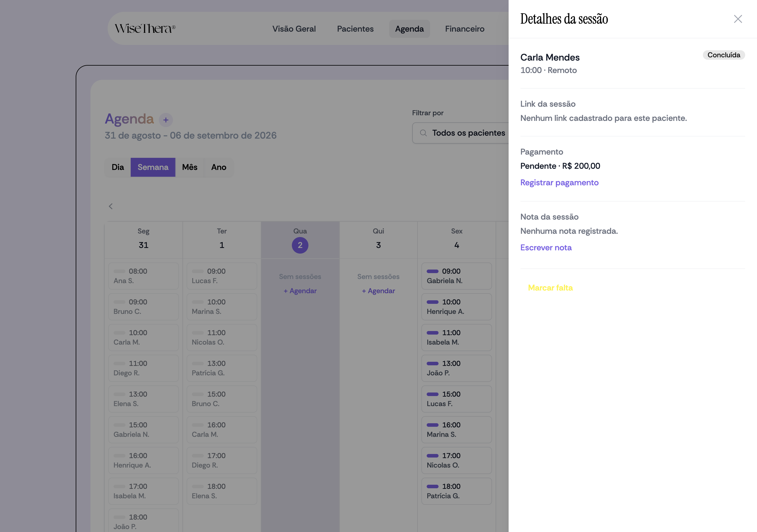Screen dimensions: 757x532
Task: Open the Pacientes menu item
Action: (x=355, y=29)
